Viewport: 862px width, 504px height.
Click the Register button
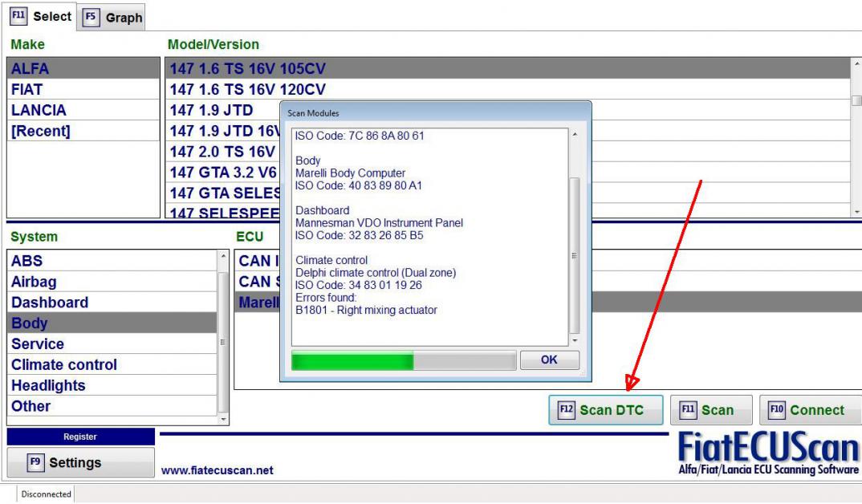[x=81, y=437]
